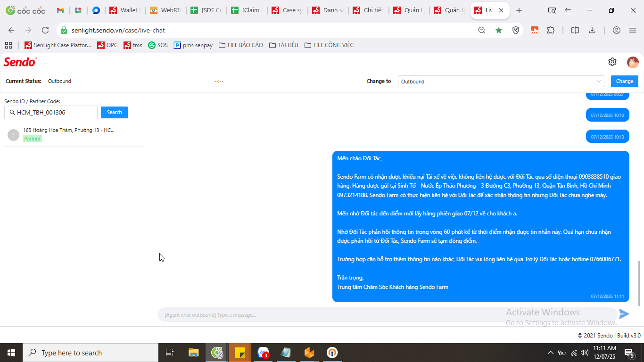Viewport: 644px width, 362px height.
Task: Select the 165 Hoàng Hoa Thám partner result
Action: coord(74,134)
